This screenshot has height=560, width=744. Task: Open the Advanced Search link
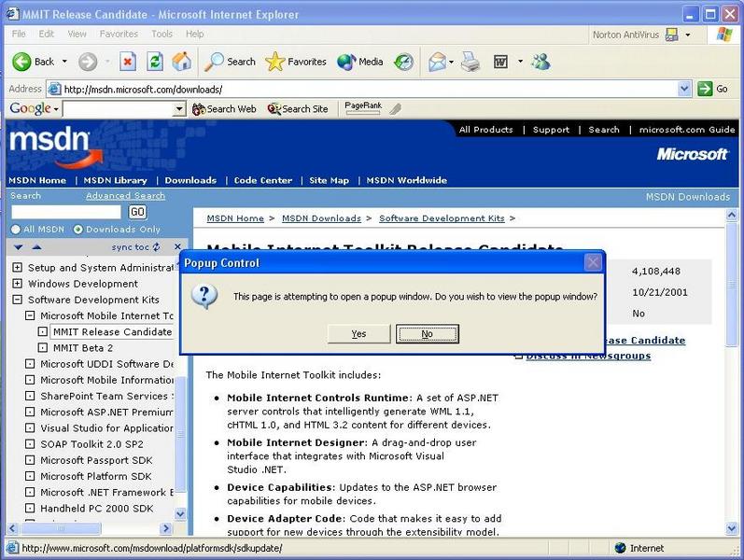click(x=125, y=195)
